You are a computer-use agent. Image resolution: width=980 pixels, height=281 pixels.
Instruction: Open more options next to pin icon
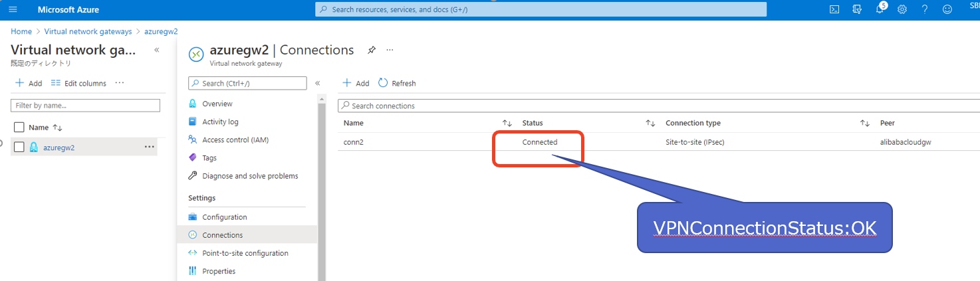tap(390, 50)
